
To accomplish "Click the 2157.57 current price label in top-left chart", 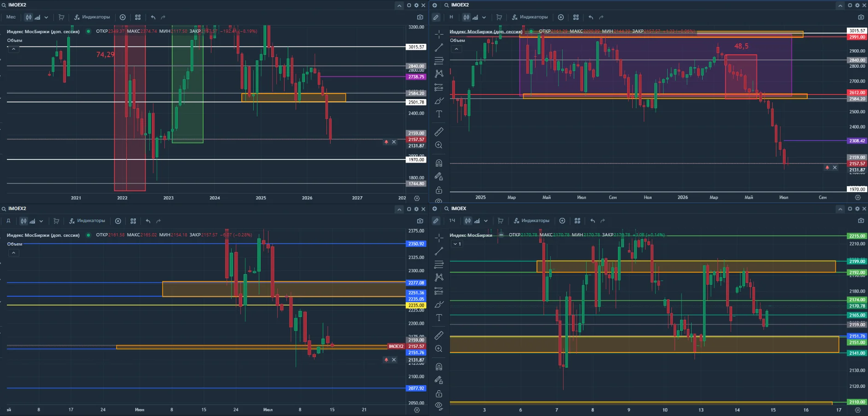I will click(416, 140).
